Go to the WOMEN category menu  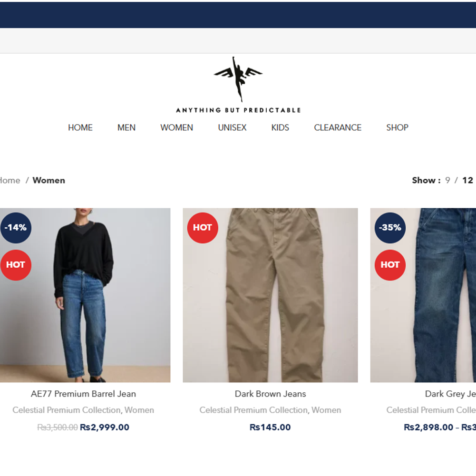point(177,127)
